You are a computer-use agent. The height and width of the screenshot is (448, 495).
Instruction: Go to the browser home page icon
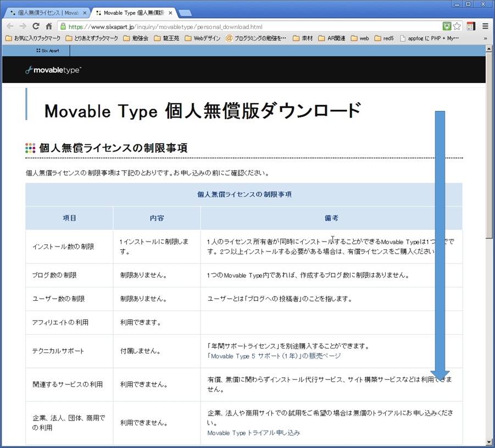tap(48, 26)
